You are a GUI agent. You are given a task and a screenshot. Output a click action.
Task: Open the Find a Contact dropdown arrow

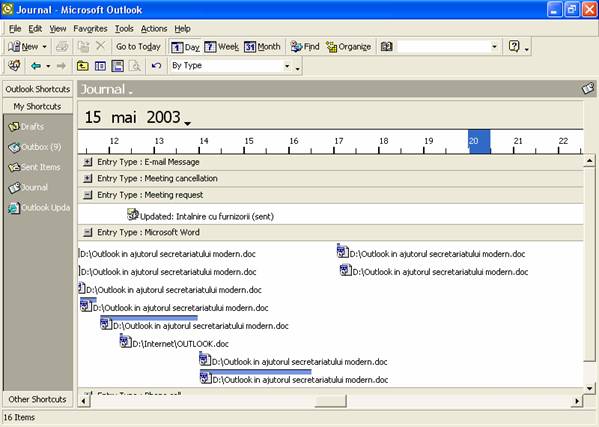pos(494,47)
